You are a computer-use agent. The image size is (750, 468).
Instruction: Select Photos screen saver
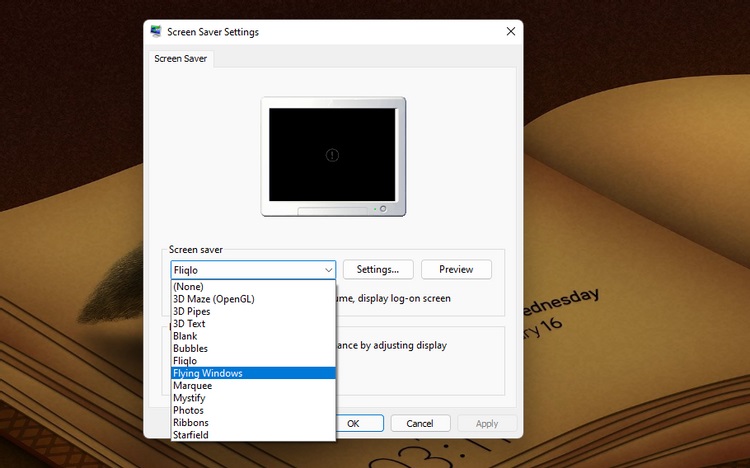click(253, 411)
